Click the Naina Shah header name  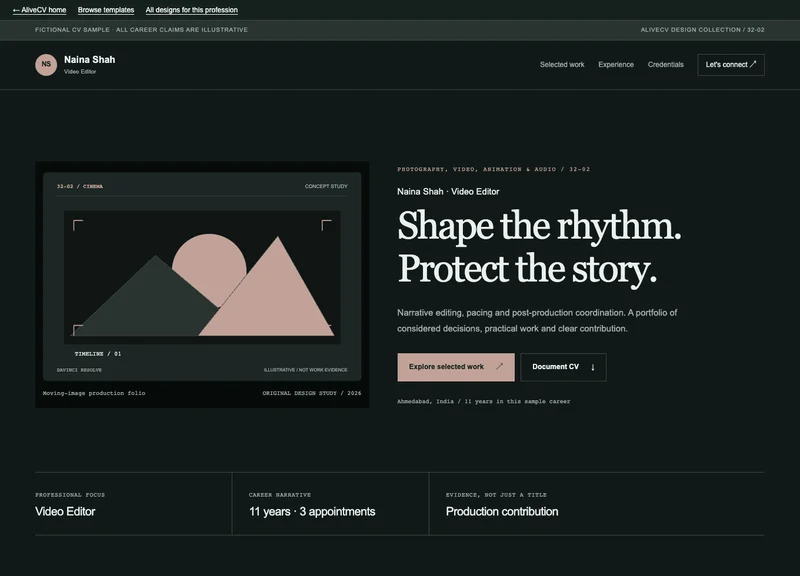point(89,60)
